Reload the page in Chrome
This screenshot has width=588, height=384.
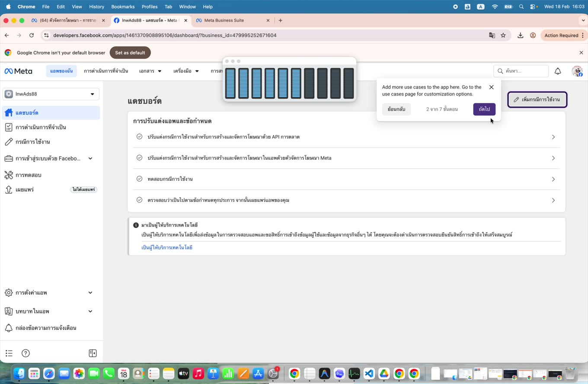[x=32, y=35]
